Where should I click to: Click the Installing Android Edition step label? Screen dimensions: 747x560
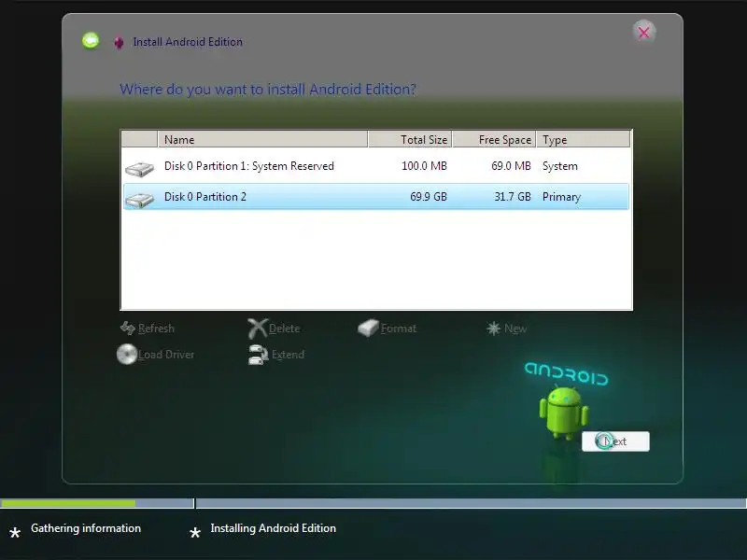pos(273,528)
